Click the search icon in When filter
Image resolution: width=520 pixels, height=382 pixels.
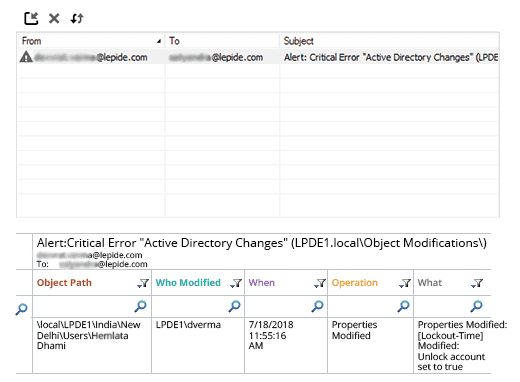point(317,306)
